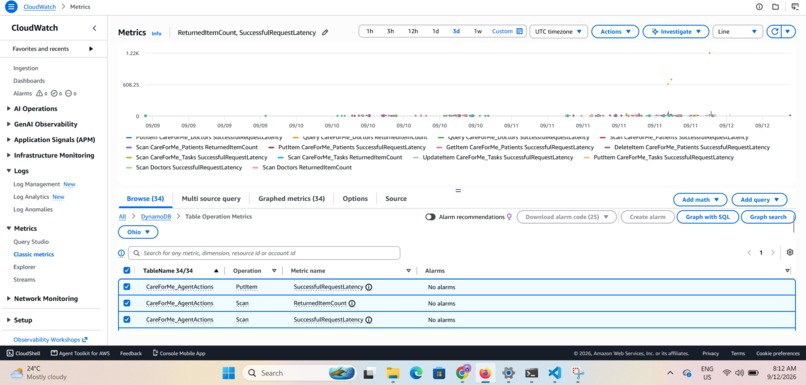Open the CloudWatch breadcrumb link at top
The width and height of the screenshot is (806, 385).
click(x=40, y=7)
